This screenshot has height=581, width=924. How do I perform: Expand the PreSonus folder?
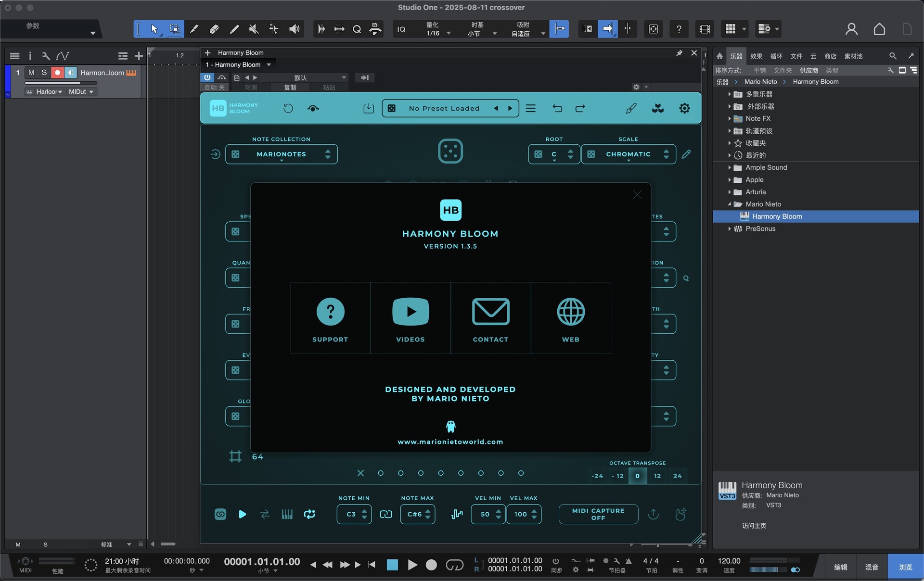[x=730, y=228]
